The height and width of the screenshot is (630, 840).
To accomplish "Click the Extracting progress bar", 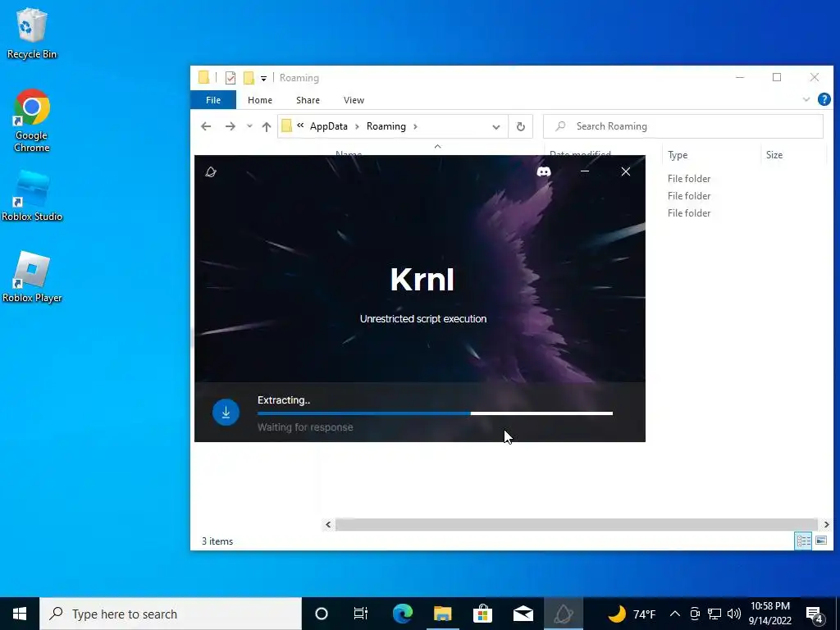I will pyautogui.click(x=435, y=413).
